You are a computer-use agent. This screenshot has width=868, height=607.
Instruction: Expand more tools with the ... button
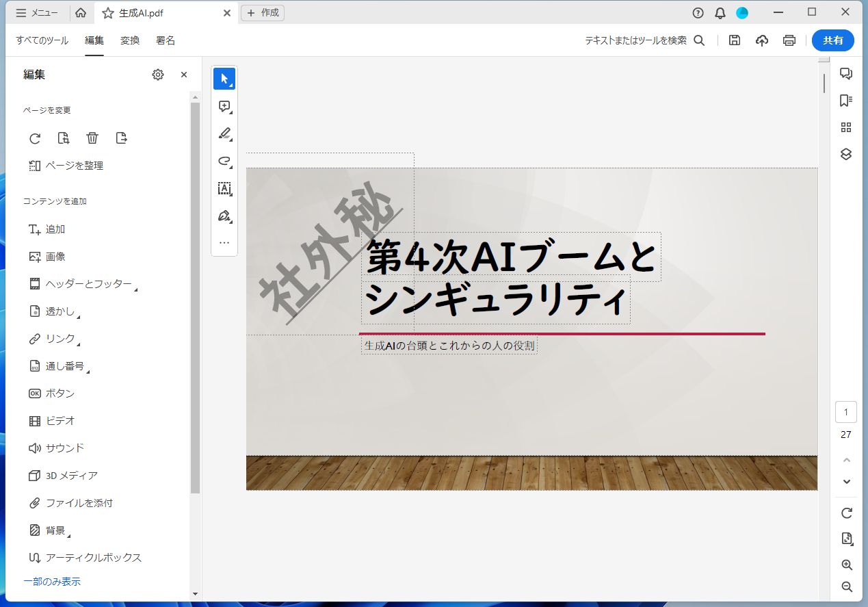pyautogui.click(x=224, y=242)
